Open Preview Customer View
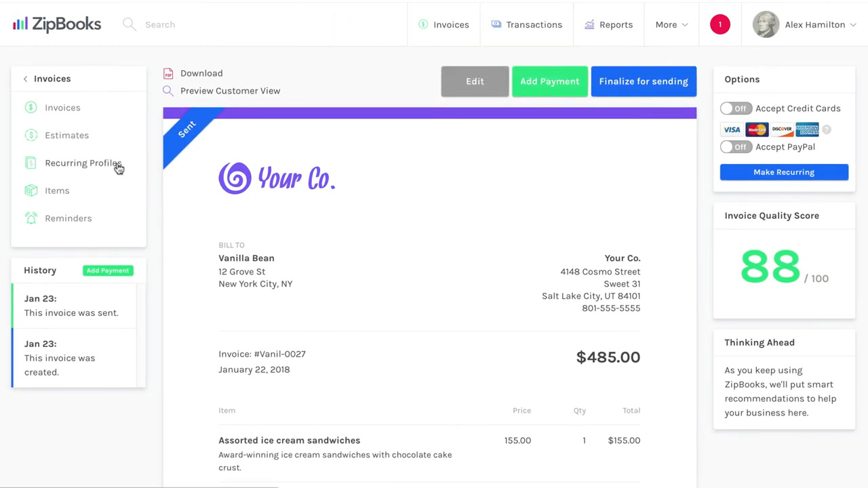Image resolution: width=868 pixels, height=488 pixels. (x=230, y=91)
